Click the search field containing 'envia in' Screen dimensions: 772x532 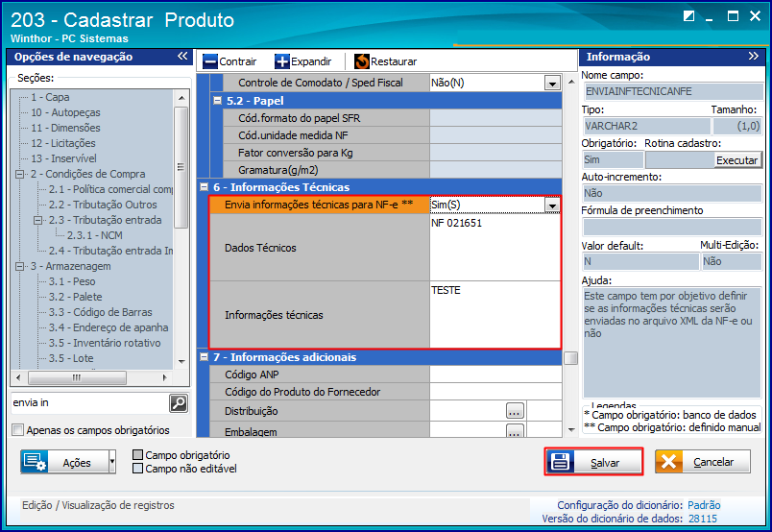[x=89, y=403]
